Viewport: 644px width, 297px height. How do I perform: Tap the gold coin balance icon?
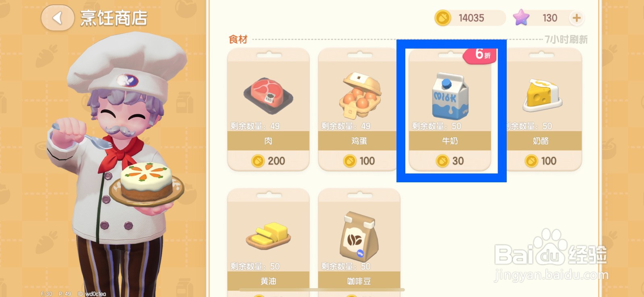443,18
